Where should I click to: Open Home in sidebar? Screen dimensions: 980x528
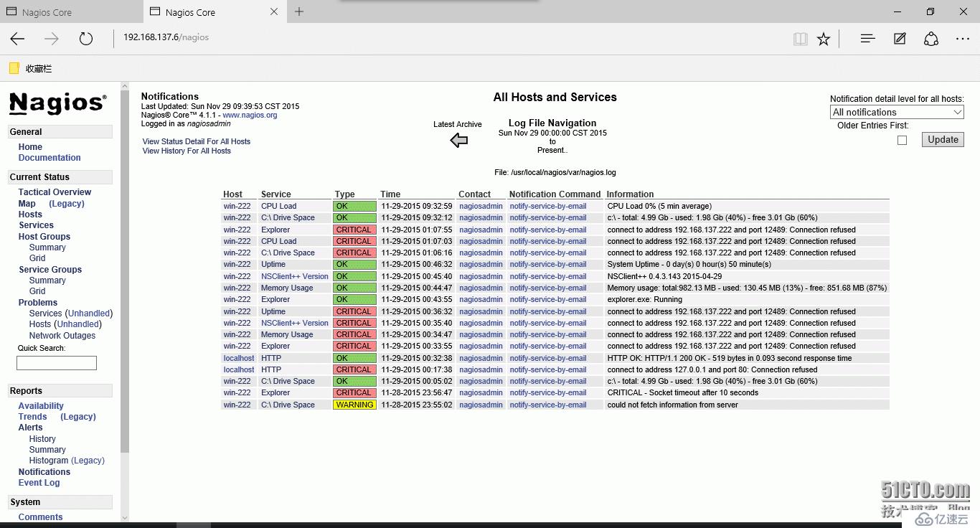point(30,147)
